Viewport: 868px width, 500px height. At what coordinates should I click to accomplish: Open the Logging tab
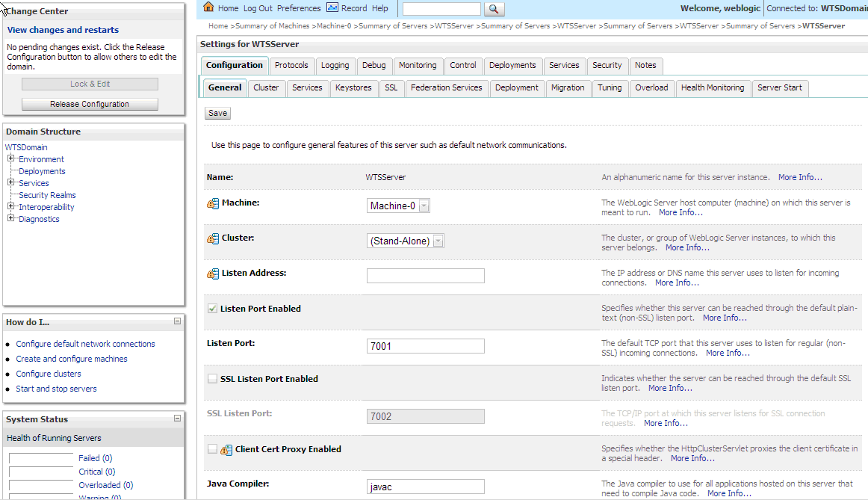[335, 65]
